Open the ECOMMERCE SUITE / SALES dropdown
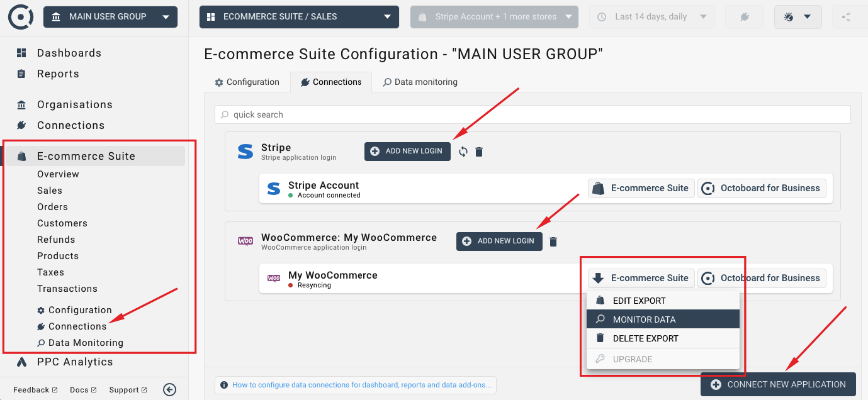 pos(299,17)
